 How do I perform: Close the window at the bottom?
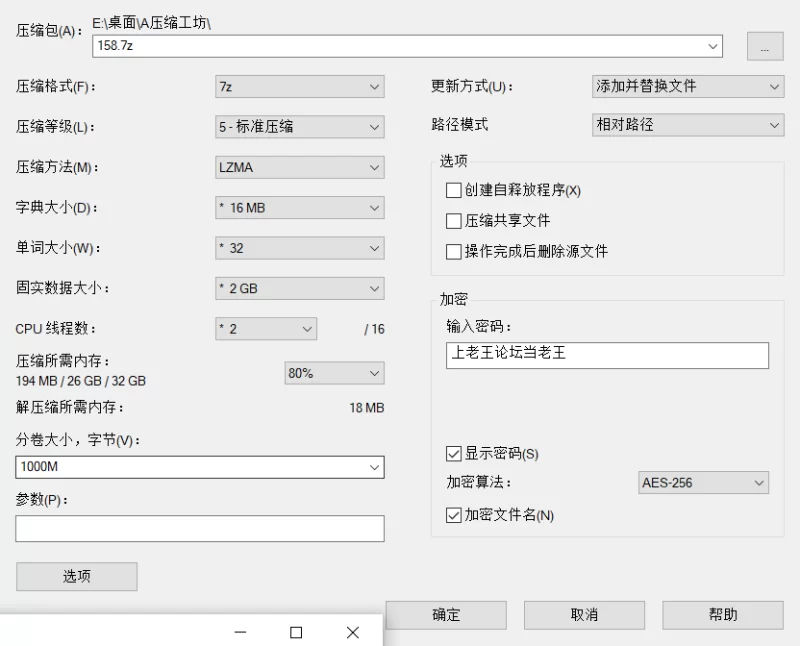click(x=353, y=633)
